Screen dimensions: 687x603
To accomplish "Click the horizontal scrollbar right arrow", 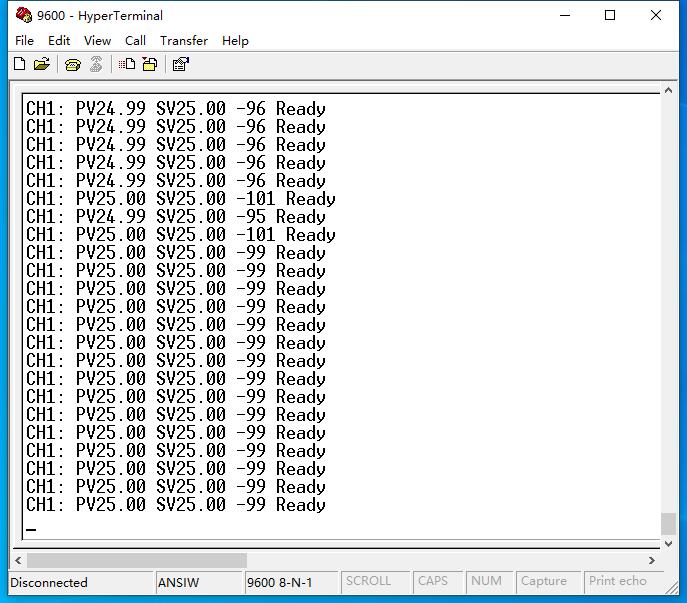I will pos(652,560).
